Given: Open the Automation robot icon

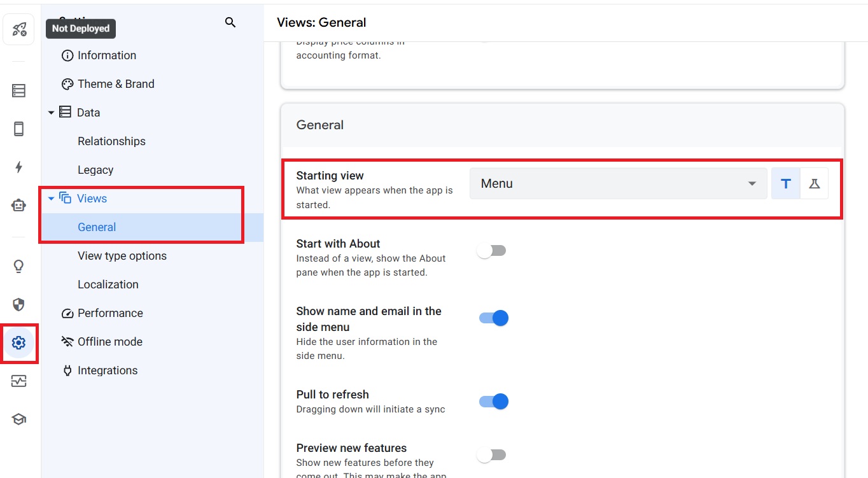Looking at the screenshot, I should click(x=18, y=206).
